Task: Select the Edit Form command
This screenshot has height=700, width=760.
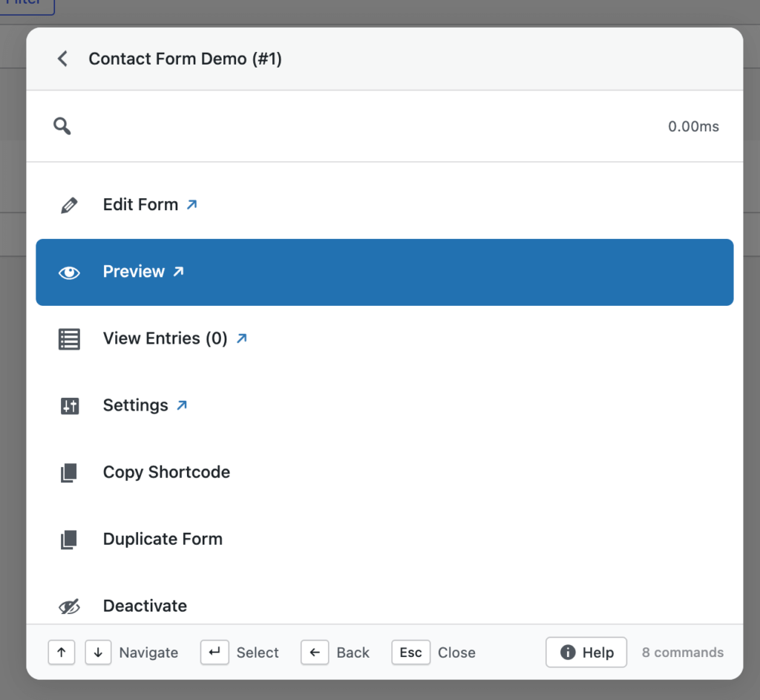Action: [x=140, y=205]
